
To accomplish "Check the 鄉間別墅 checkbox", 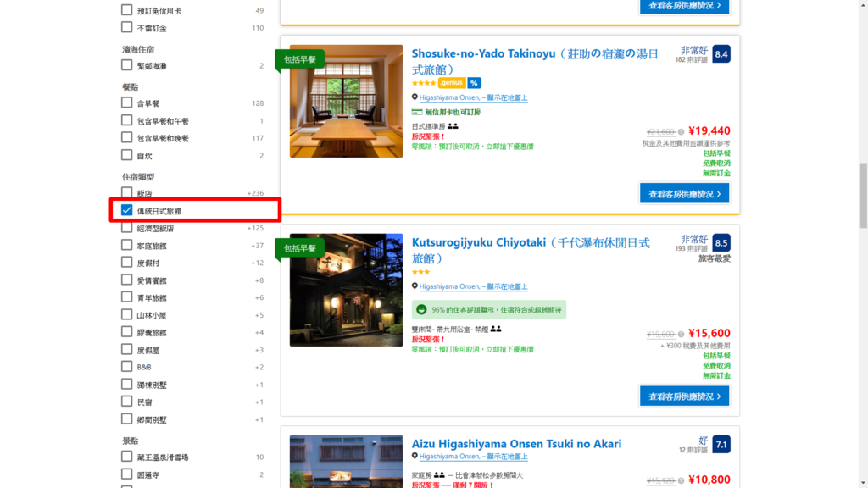I will (127, 419).
